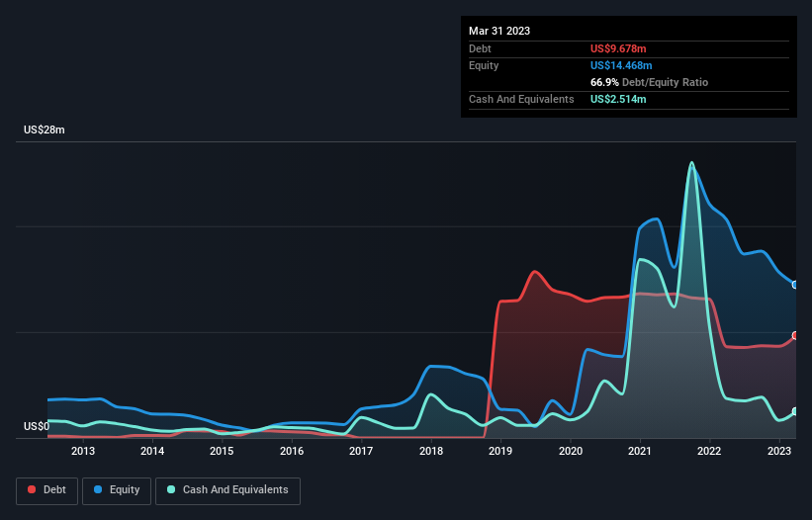This screenshot has width=812, height=520.
Task: Toggle the Debt series legend button
Action: 46,490
